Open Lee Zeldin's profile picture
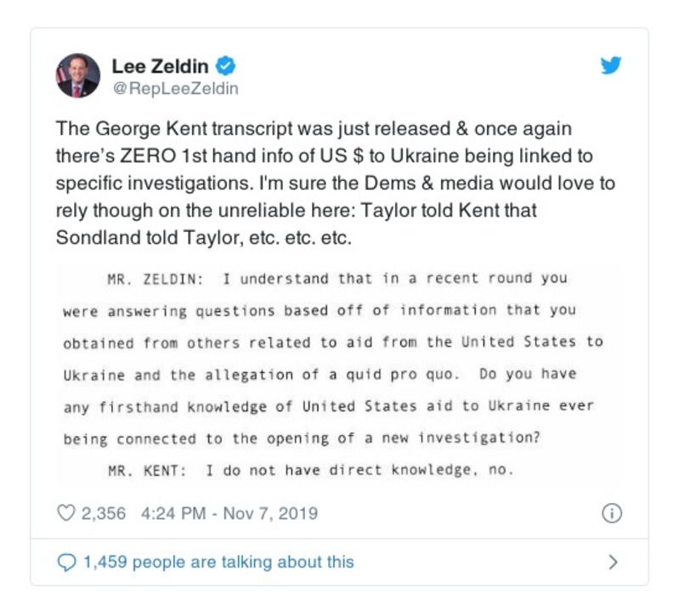679x616 pixels. click(x=78, y=76)
